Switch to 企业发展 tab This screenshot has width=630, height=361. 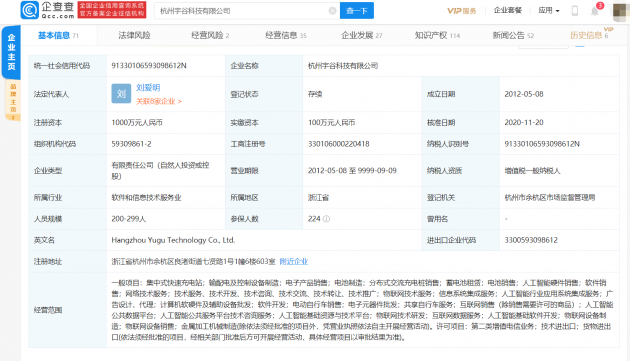(362, 35)
